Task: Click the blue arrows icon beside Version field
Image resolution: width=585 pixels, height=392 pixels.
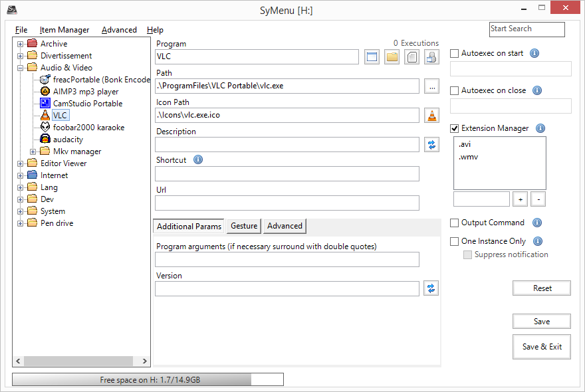Action: click(x=431, y=288)
